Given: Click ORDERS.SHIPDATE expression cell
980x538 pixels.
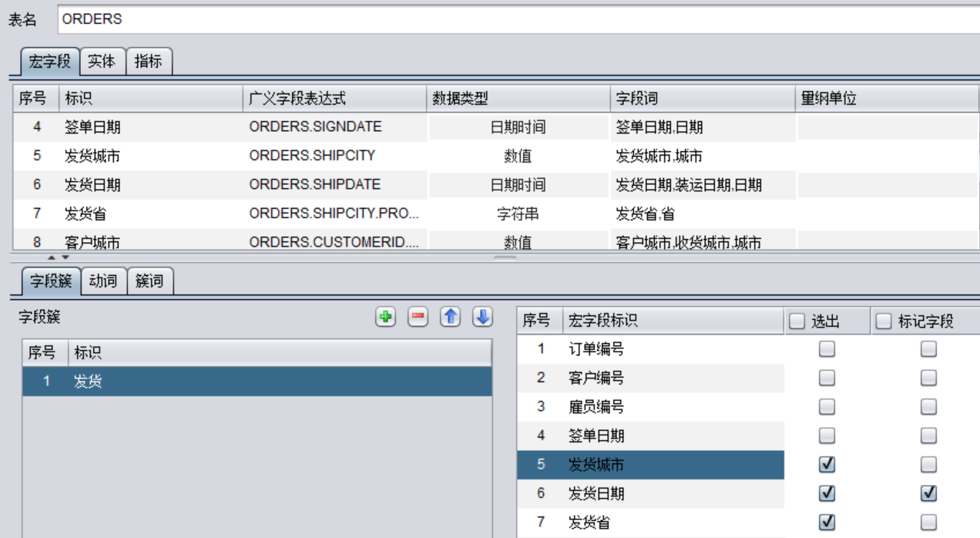Looking at the screenshot, I should (x=334, y=185).
